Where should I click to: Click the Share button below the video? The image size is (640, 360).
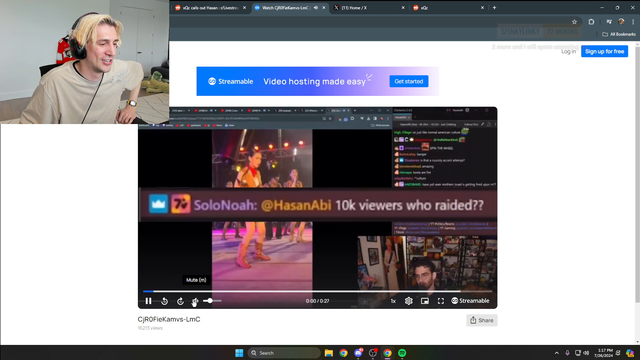pyautogui.click(x=482, y=320)
